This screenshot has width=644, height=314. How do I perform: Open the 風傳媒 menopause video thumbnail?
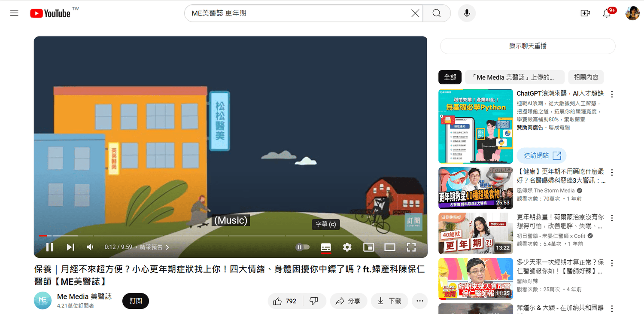click(x=476, y=188)
